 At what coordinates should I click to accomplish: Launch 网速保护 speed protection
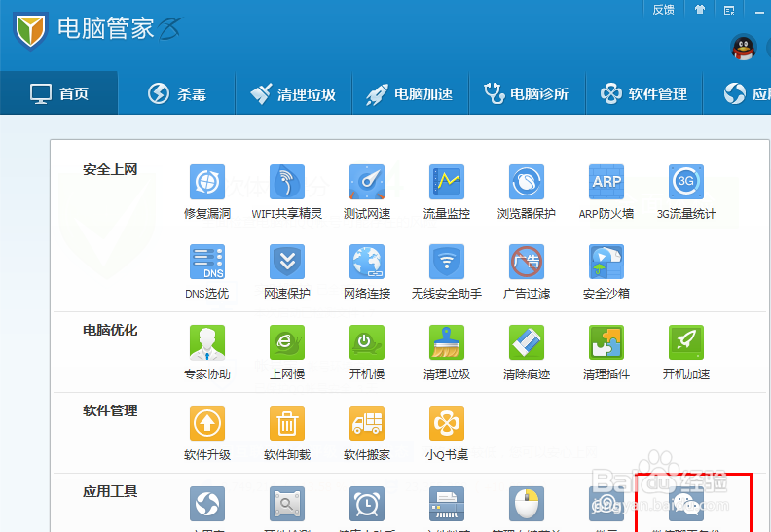click(287, 271)
